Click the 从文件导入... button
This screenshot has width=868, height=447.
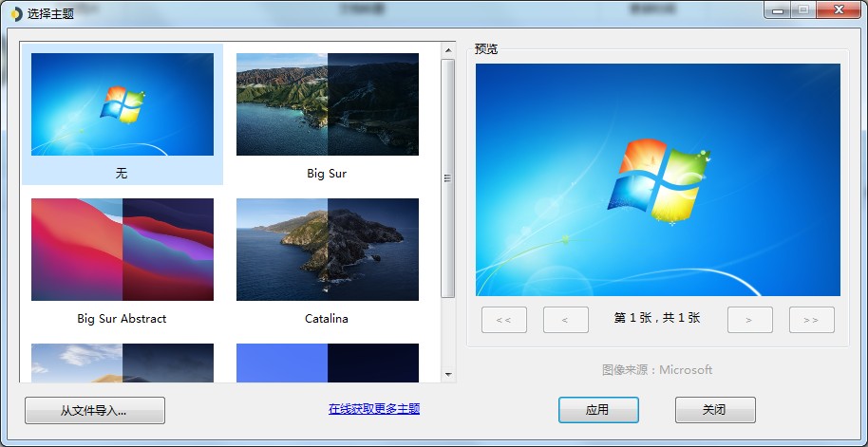pos(95,411)
